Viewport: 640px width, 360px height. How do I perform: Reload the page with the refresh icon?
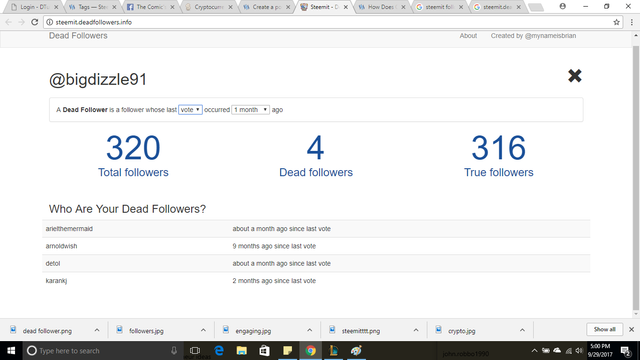click(x=35, y=22)
